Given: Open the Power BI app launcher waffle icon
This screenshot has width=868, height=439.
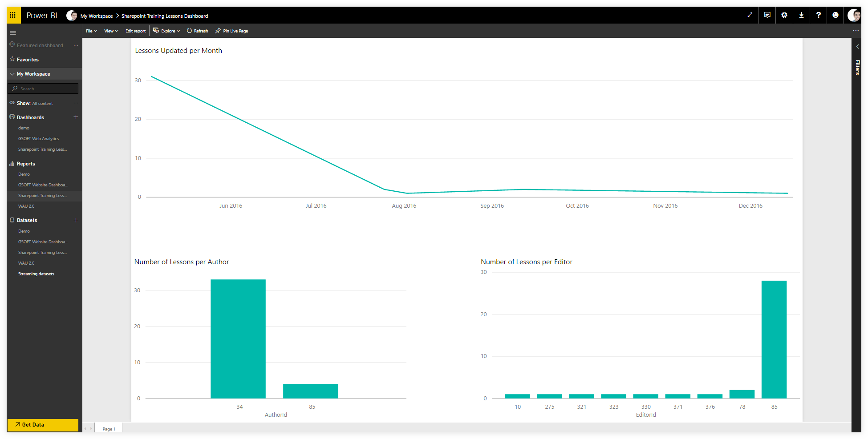Looking at the screenshot, I should click(13, 15).
